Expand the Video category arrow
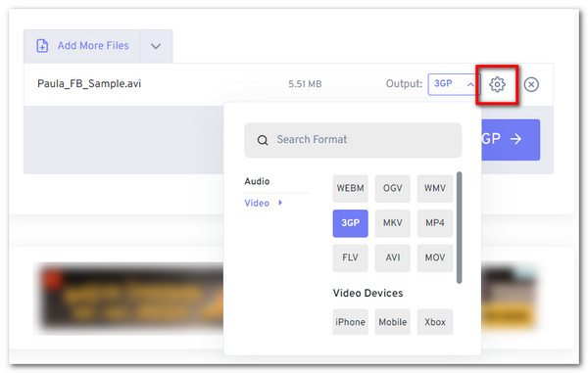This screenshot has width=588, height=373. pyautogui.click(x=280, y=203)
